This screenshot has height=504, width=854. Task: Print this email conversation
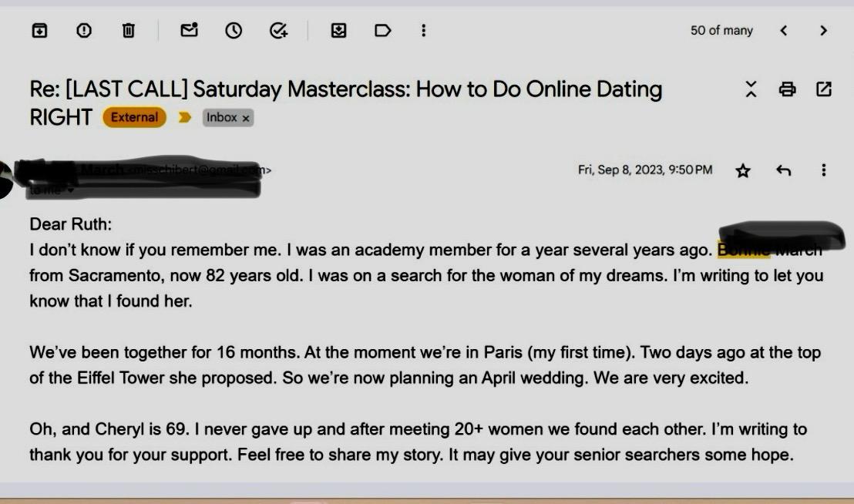[787, 89]
